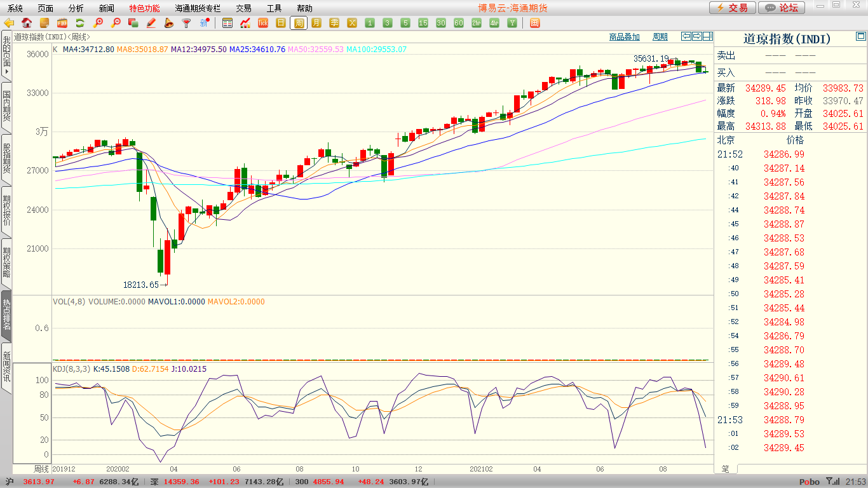Open the 股指期货 side tab
Screen dimensions: 868x488
6,158
